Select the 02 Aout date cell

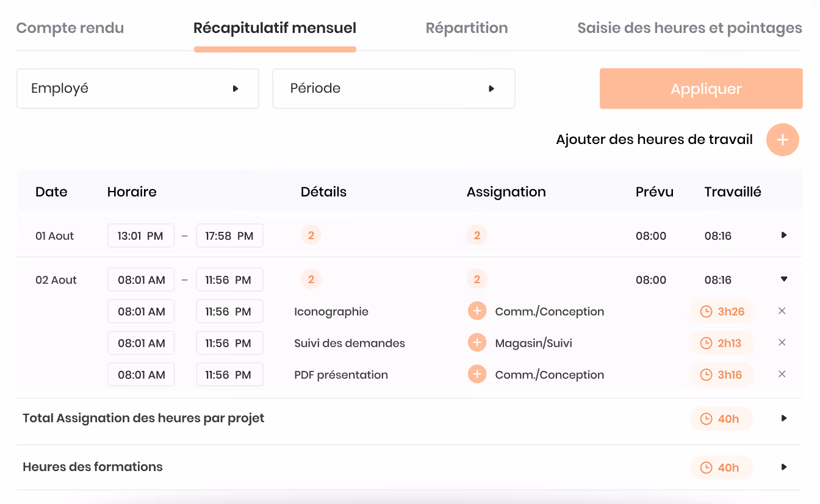56,280
